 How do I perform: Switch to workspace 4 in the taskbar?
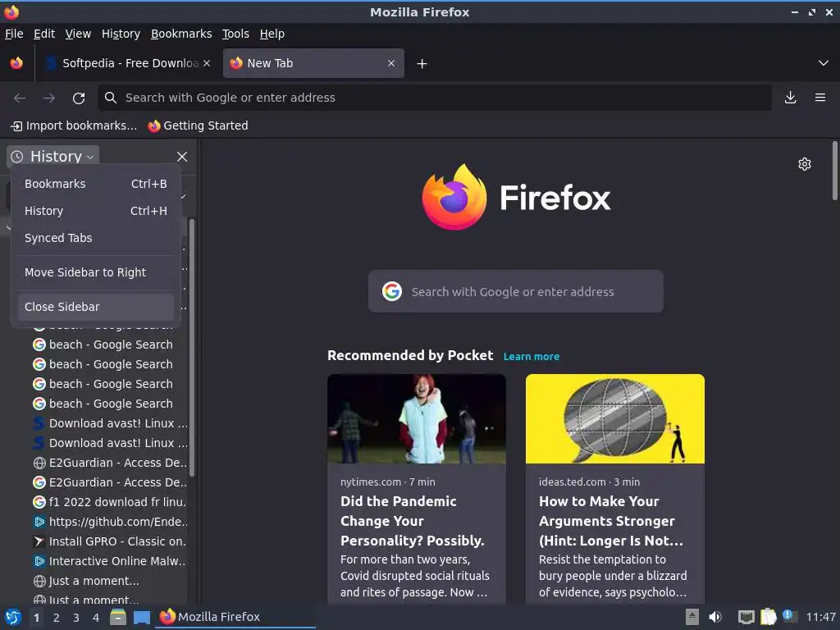(96, 618)
